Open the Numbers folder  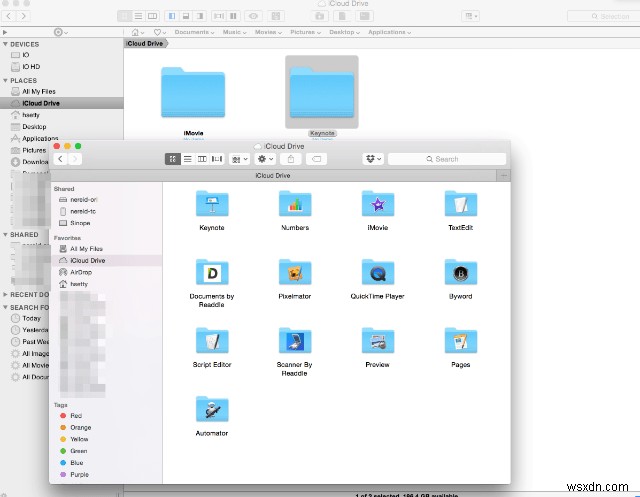(x=294, y=206)
